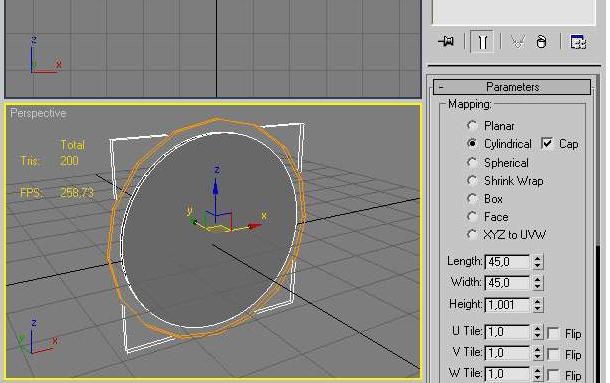
Task: Click the Width input field
Action: (507, 283)
